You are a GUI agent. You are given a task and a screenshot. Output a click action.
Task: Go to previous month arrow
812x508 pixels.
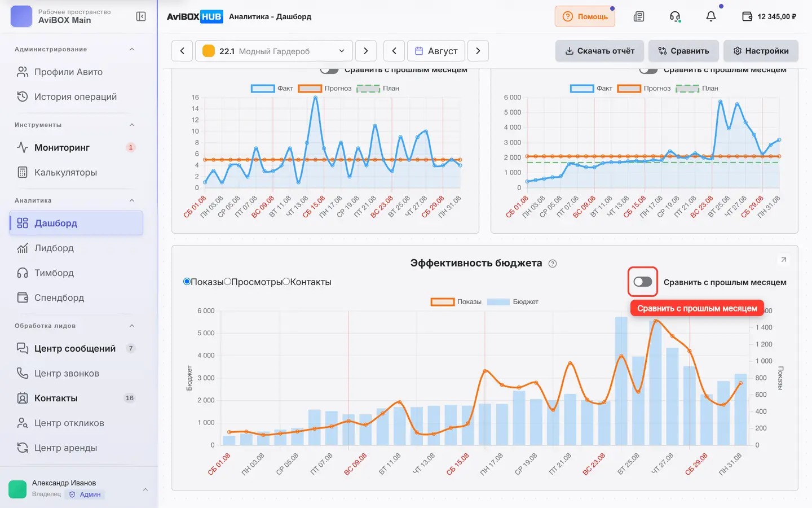click(x=394, y=51)
